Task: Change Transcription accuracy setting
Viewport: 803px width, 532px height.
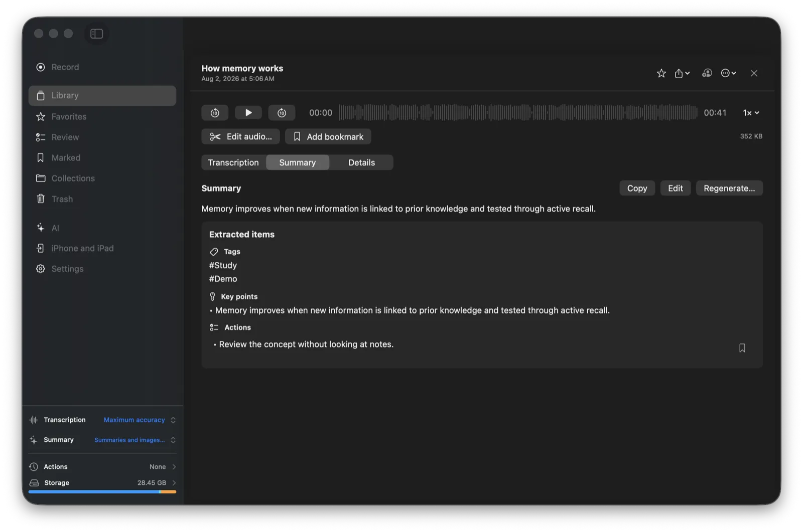Action: point(140,420)
